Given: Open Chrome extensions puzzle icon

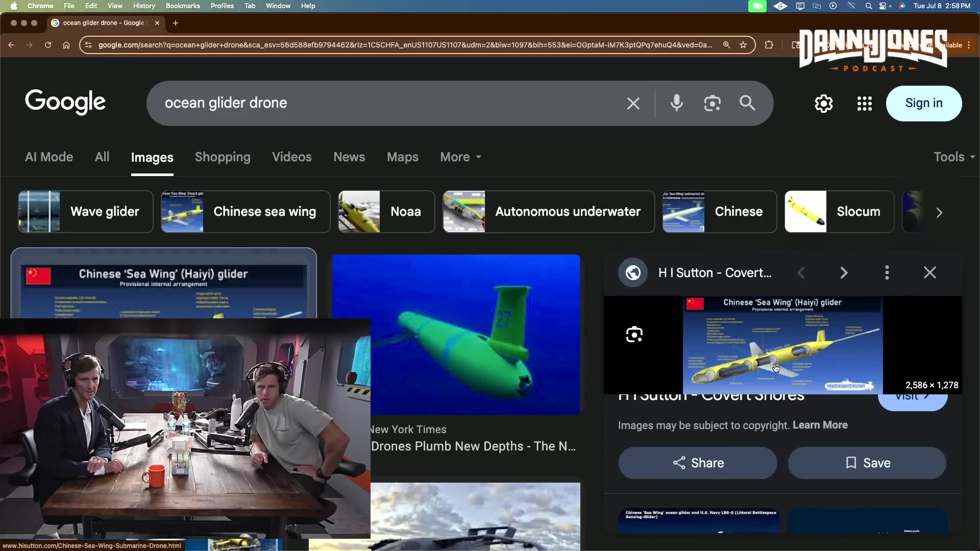Looking at the screenshot, I should pyautogui.click(x=769, y=45).
